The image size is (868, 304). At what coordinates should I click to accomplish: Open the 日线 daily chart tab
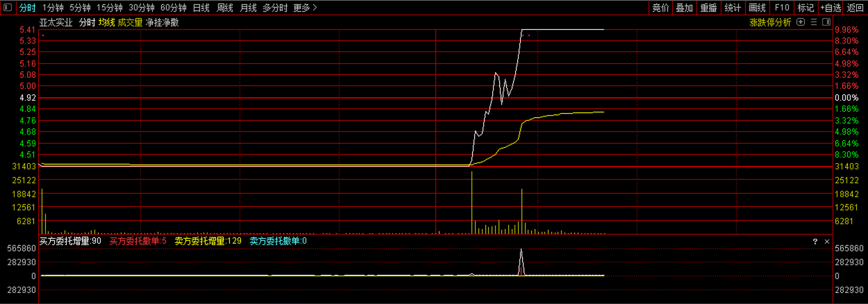[201, 8]
